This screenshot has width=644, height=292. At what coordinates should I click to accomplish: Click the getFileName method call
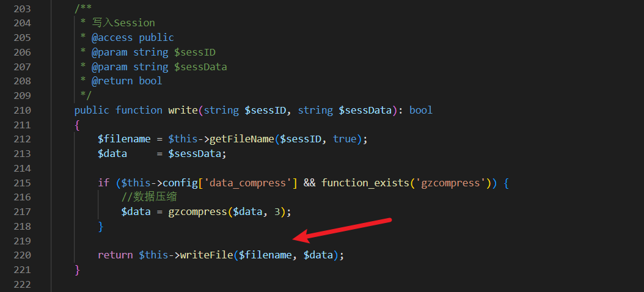point(241,139)
